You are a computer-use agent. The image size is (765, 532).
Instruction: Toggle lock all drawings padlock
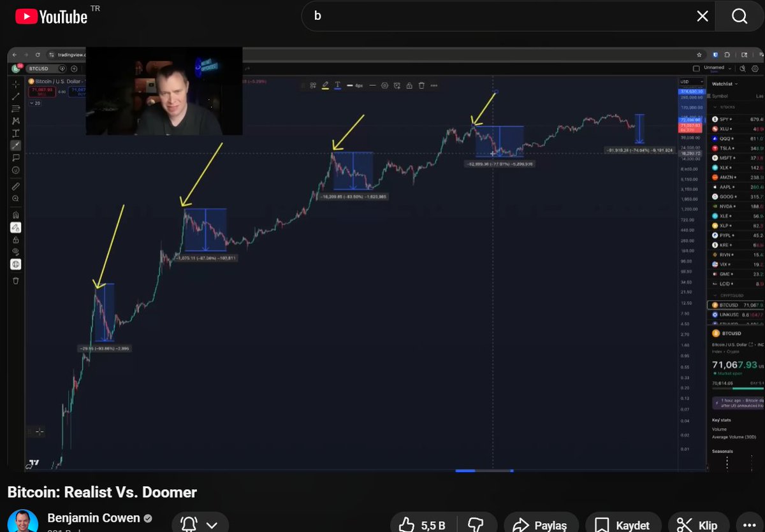click(16, 240)
